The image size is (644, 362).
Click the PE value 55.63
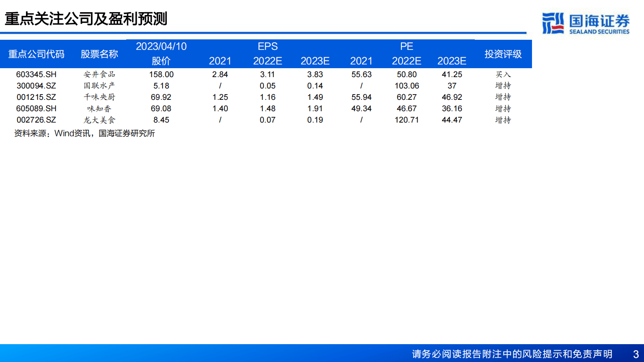coord(362,74)
